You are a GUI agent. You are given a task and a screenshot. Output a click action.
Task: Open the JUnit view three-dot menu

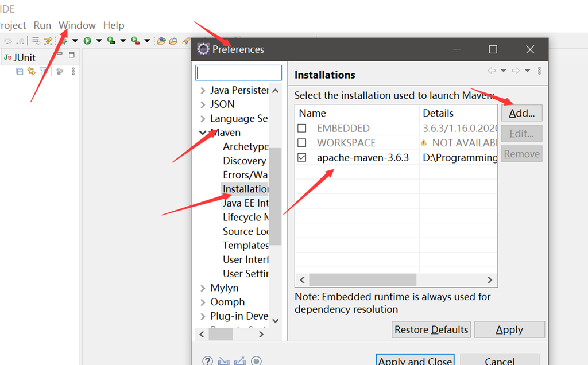(73, 71)
